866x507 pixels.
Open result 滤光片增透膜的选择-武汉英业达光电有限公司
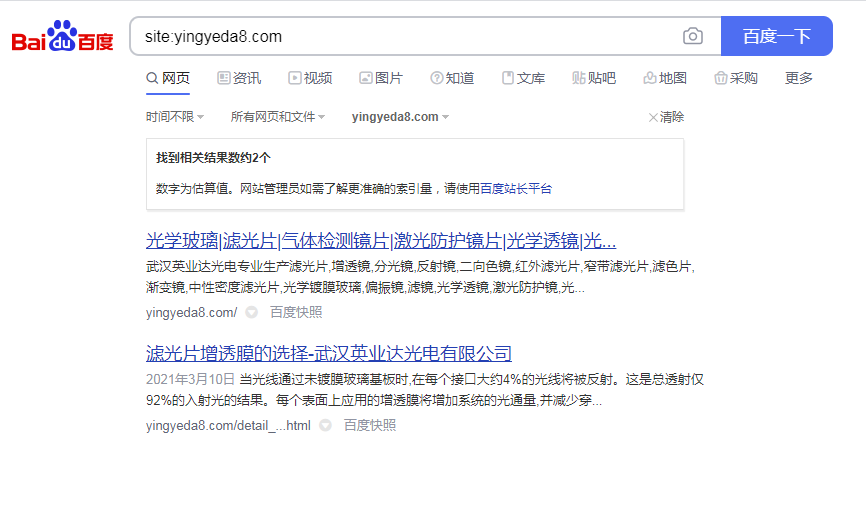click(x=329, y=353)
